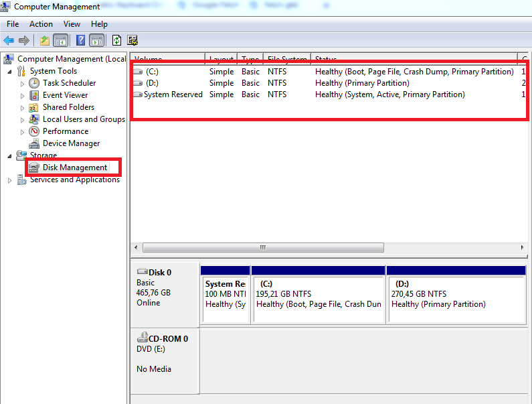
Task: Click the (D:) volume drive icon
Action: (x=138, y=83)
